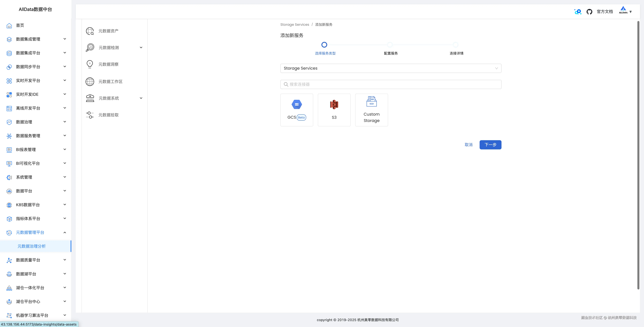Click the 元数据工作区 globe grid icon
The height and width of the screenshot is (327, 644).
[x=90, y=81]
